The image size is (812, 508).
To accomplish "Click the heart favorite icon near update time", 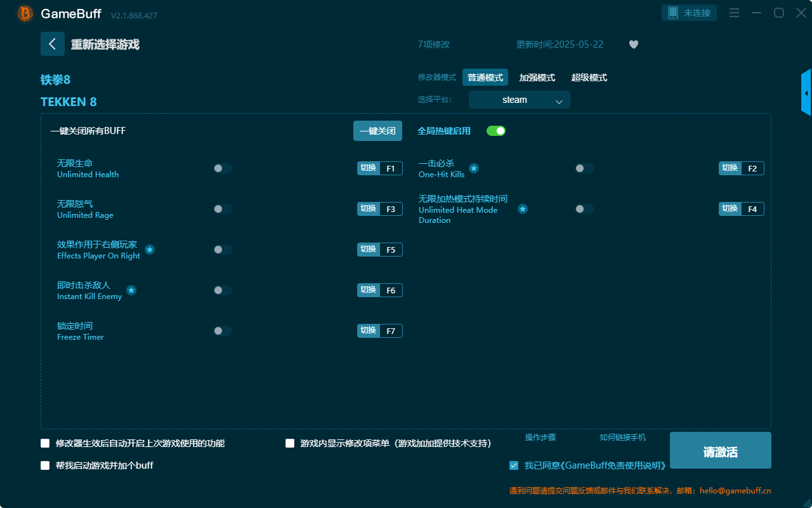I will pyautogui.click(x=633, y=44).
